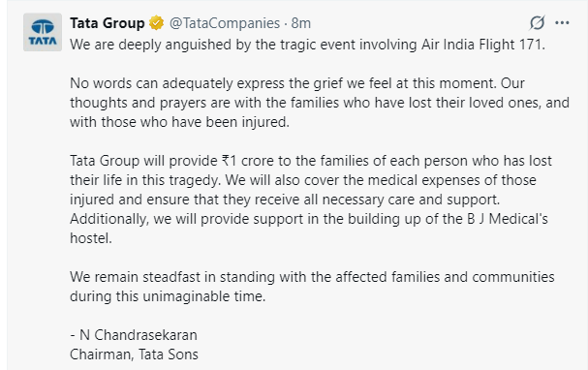Open the @TataCompanies handle link
The height and width of the screenshot is (370, 588).
[x=225, y=23]
